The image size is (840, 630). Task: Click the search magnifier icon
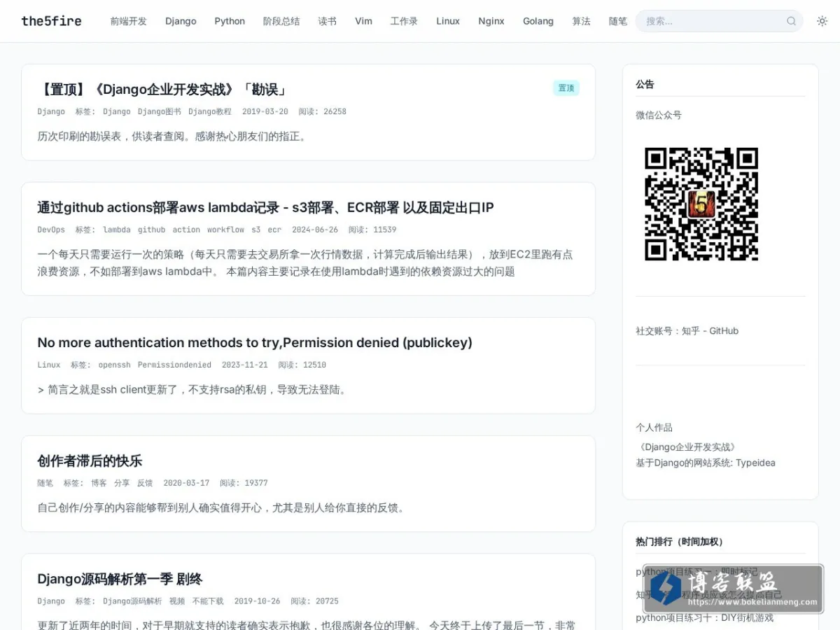click(791, 21)
